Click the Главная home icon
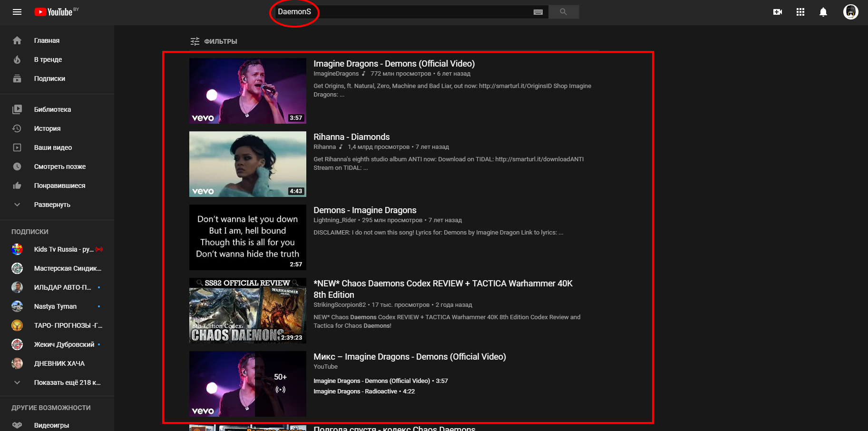 [17, 40]
